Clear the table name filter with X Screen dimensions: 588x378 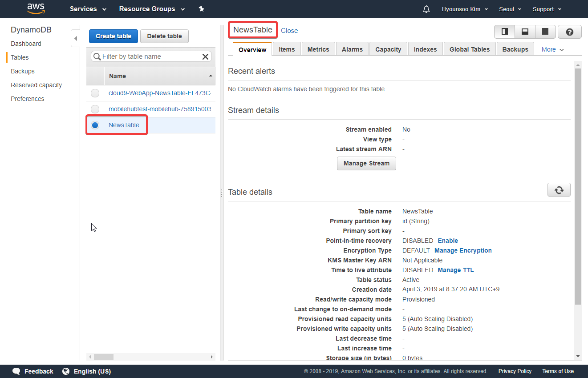(205, 56)
